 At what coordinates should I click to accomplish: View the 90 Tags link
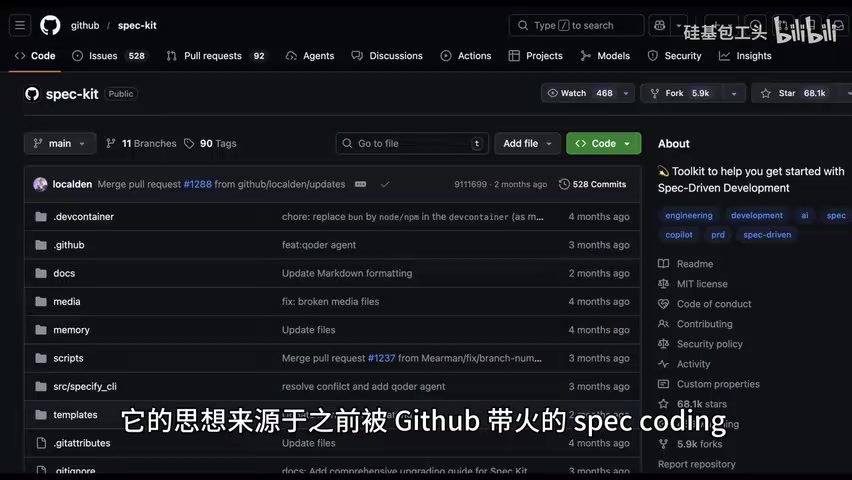(x=210, y=144)
